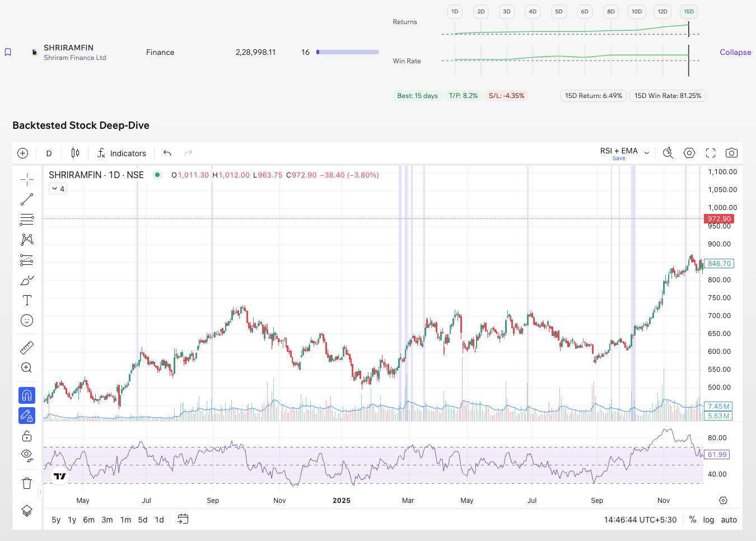Select the 6D holding period
This screenshot has height=541, width=756.
585,12
